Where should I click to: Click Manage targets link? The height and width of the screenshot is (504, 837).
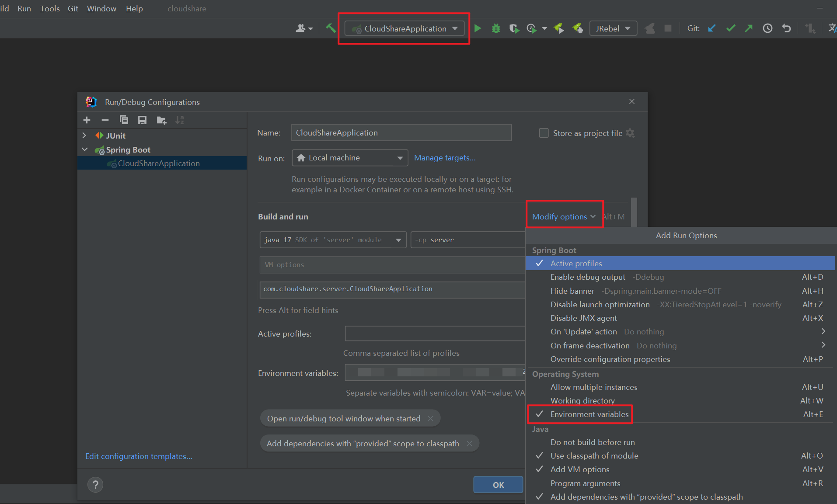[445, 158]
